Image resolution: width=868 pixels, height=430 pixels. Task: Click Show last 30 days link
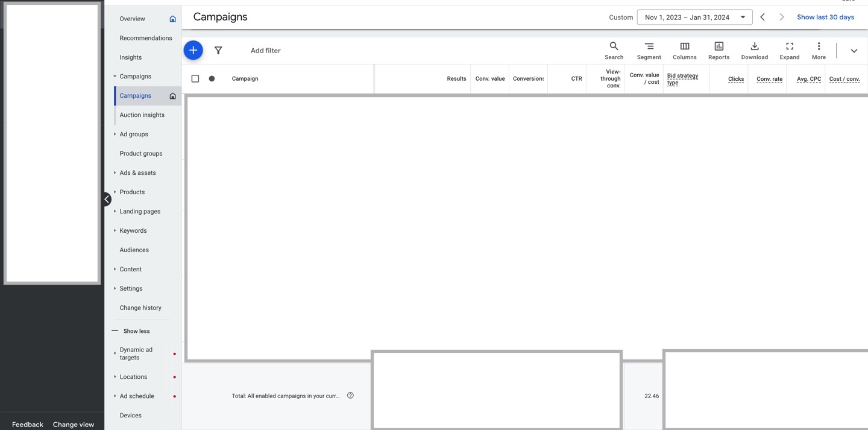(x=825, y=17)
